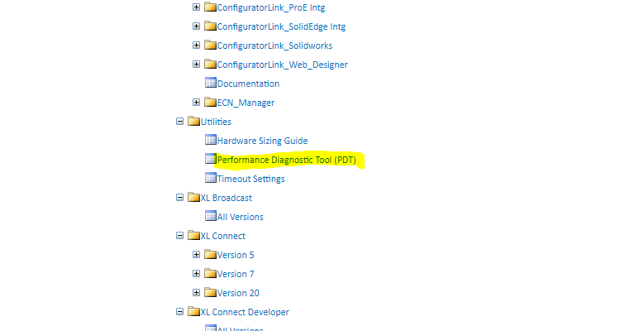Image resolution: width=644 pixels, height=331 pixels.
Task: Click the Performance Diagnostic Tool list icon
Action: (211, 159)
